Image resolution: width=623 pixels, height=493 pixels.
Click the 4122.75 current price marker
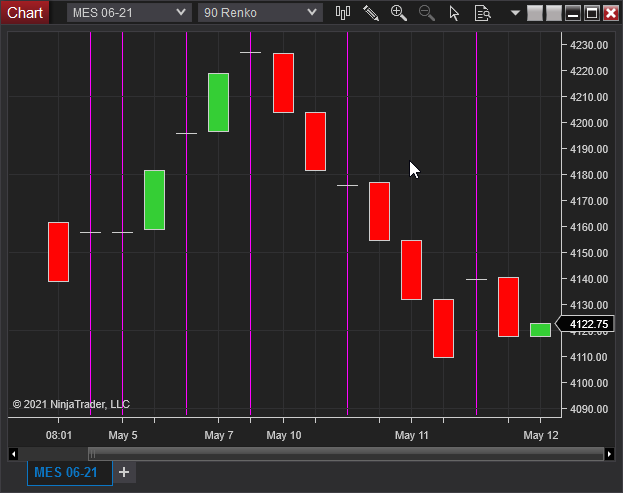pos(586,324)
